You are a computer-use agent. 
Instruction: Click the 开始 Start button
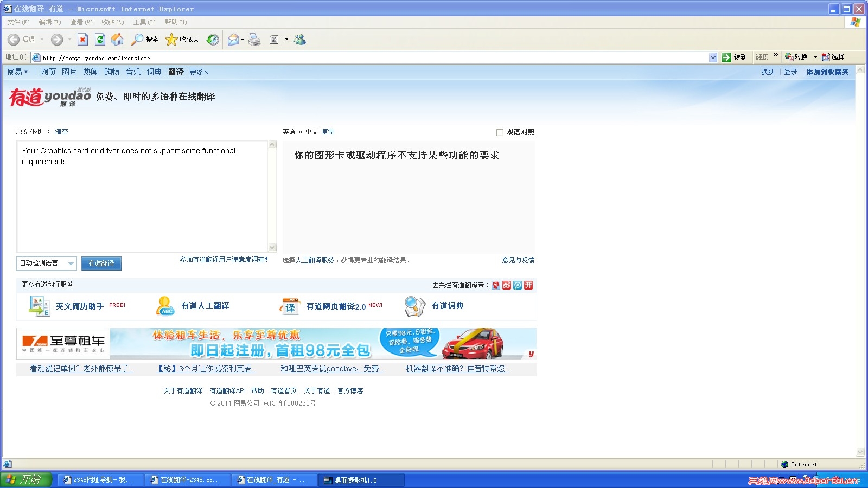tap(25, 480)
